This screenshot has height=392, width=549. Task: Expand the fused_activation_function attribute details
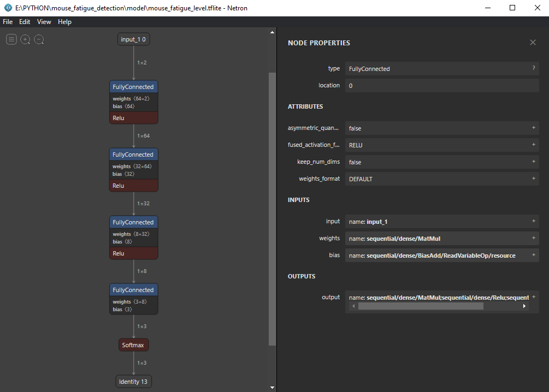point(534,145)
